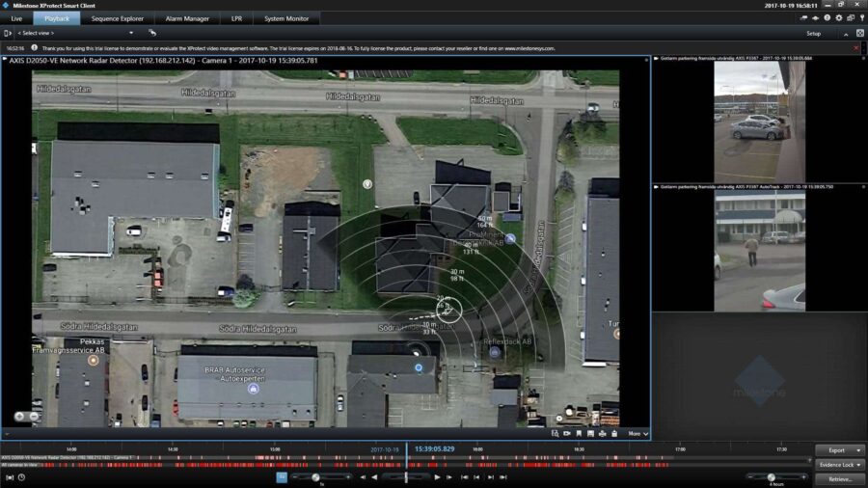The height and width of the screenshot is (488, 868).
Task: Jump to first sequence
Action: tap(465, 477)
